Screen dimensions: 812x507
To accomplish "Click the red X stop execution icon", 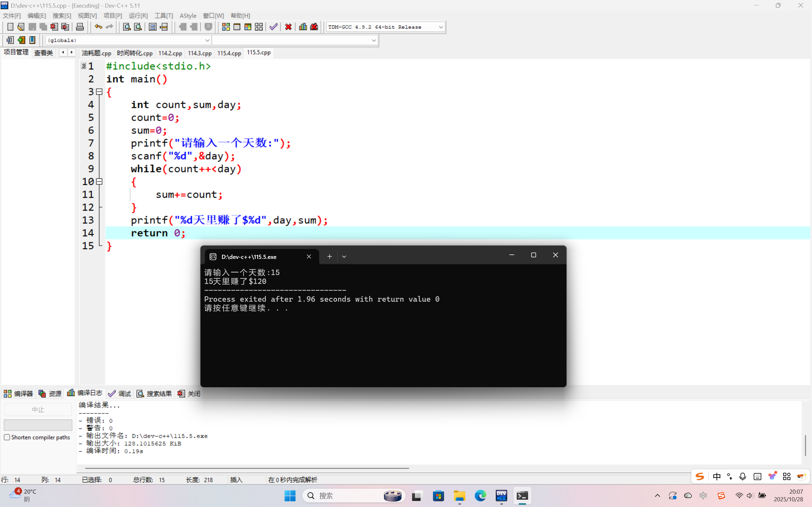I will 288,27.
